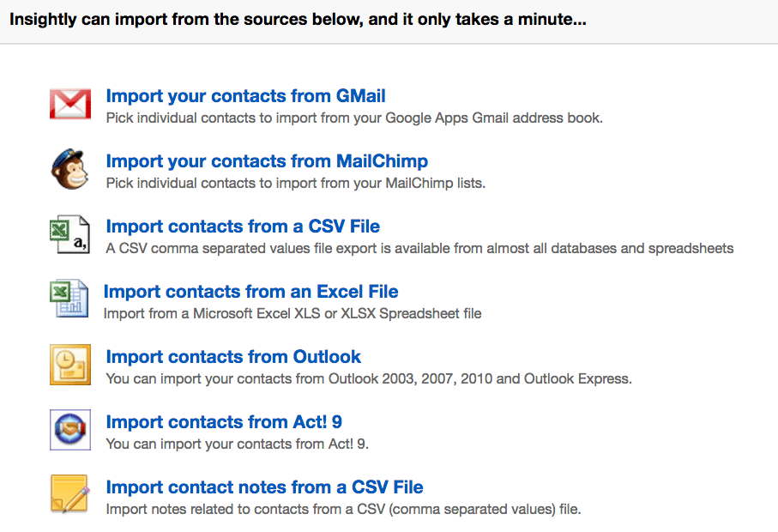778x532 pixels.
Task: Click the yellow notepad with pencil icon
Action: point(70,495)
